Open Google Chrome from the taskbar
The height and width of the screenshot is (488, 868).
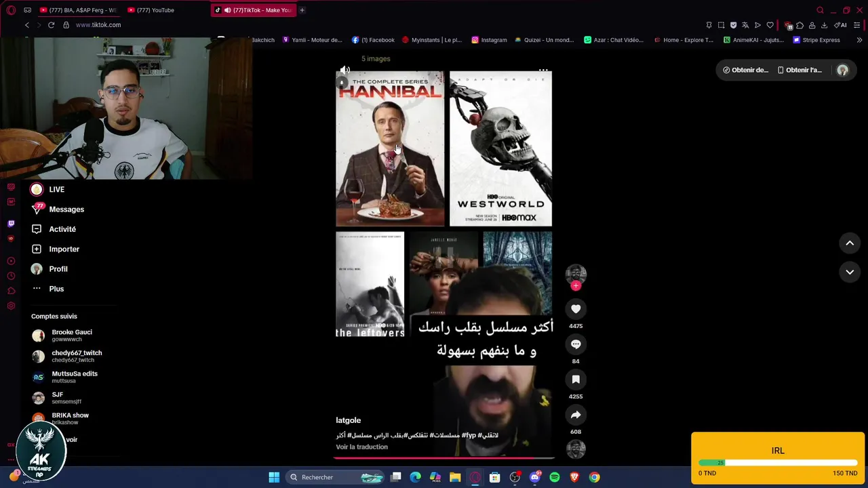(594, 477)
